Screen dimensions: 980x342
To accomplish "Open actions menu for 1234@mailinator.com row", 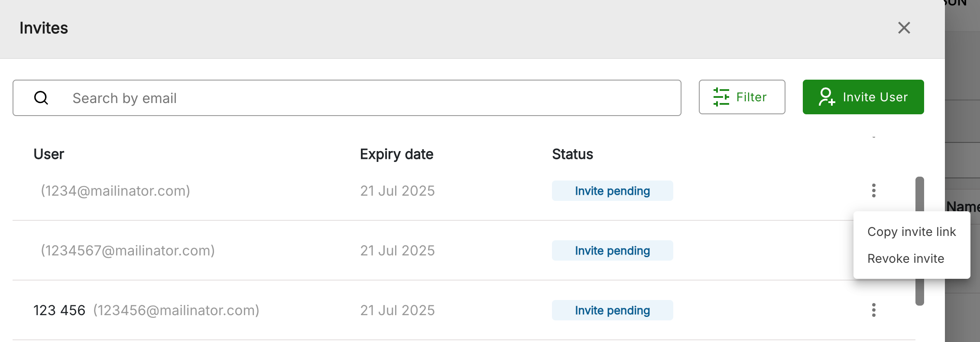I will [873, 190].
